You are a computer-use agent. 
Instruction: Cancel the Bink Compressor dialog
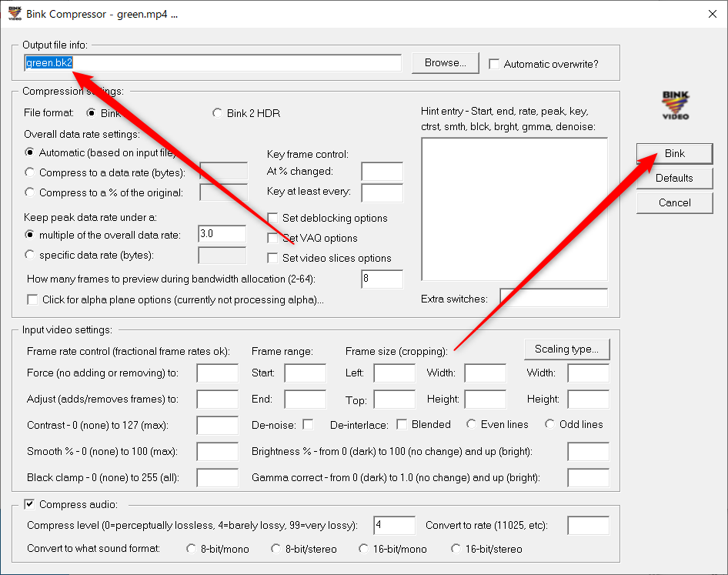[x=675, y=203]
